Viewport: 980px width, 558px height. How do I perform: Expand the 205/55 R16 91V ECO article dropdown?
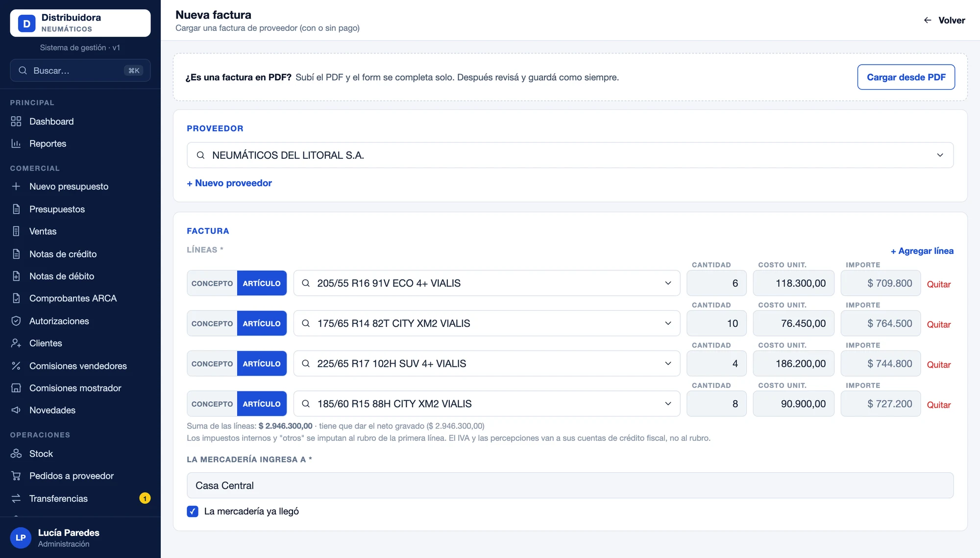487,283
